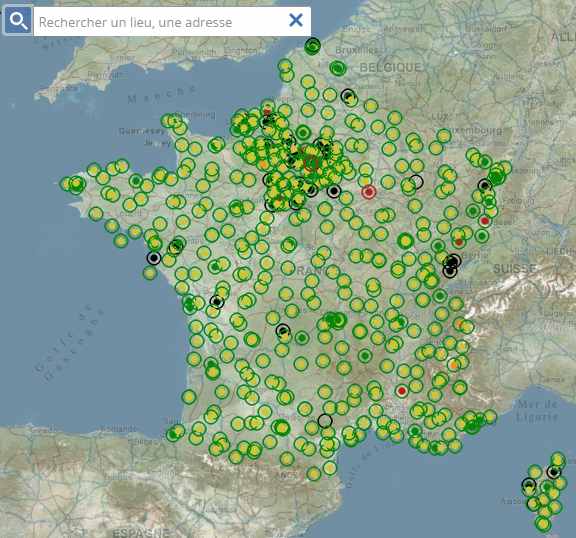The image size is (576, 538).
Task: Select the orange-centered marker in the French Alps
Action: [x=454, y=365]
